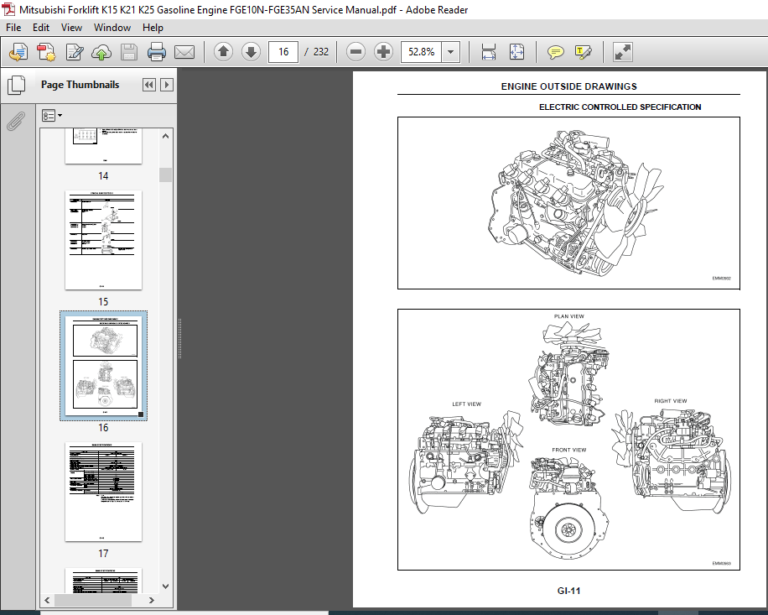Click the thumbnails vertical scrollbar handle
This screenshot has width=768, height=615.
point(166,175)
